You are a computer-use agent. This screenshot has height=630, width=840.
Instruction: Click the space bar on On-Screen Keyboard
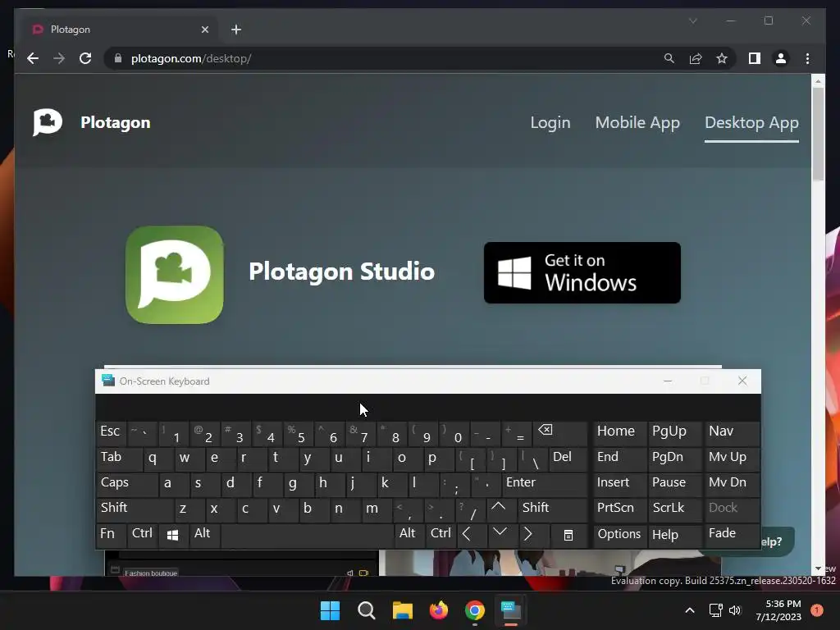[x=307, y=534]
